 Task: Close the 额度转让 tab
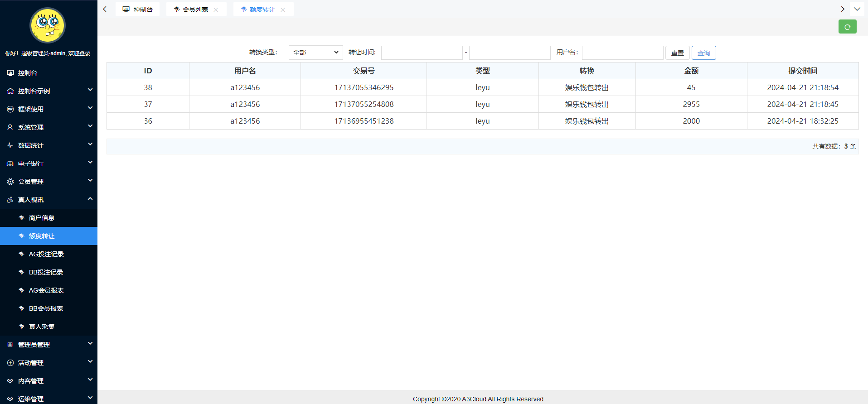283,10
